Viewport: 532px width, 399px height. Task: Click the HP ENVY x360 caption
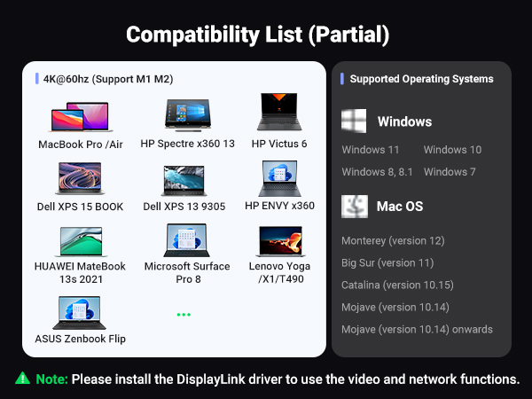pyautogui.click(x=279, y=206)
